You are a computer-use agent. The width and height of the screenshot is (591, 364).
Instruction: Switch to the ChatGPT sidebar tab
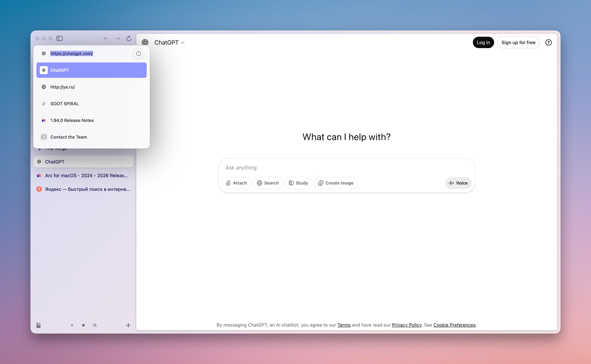pos(83,162)
